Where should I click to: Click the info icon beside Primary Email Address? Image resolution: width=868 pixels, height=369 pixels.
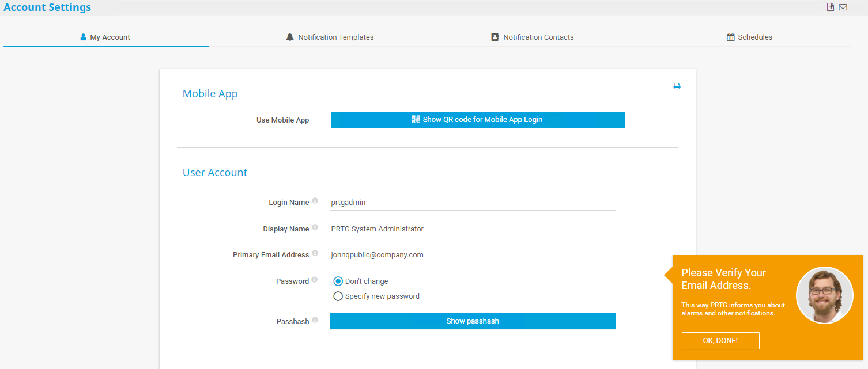click(315, 254)
